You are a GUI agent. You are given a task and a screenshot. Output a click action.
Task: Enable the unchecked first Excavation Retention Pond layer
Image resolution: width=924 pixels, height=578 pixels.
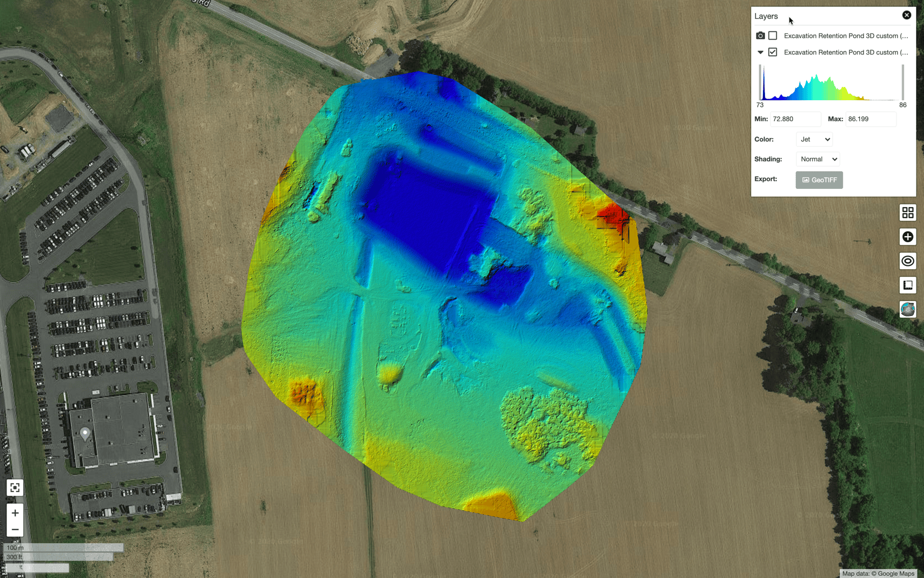pos(773,36)
